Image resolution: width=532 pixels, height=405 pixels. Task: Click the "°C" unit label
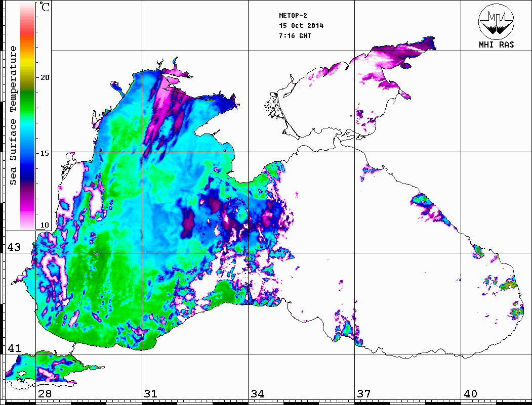(44, 7)
